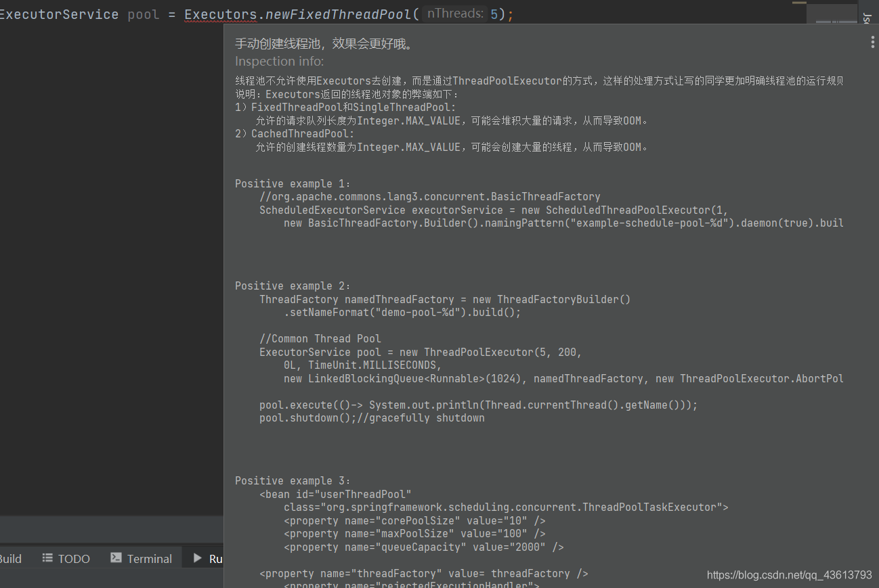Click the '0L, TimeUnit.MILLISECONDS,' line
Viewport: 879px width, 588px height.
coord(363,365)
